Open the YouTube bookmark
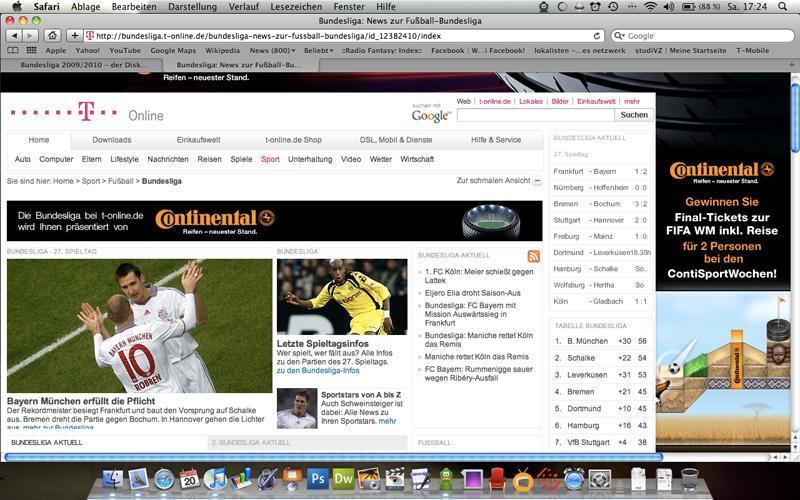800x500 pixels. (x=125, y=51)
